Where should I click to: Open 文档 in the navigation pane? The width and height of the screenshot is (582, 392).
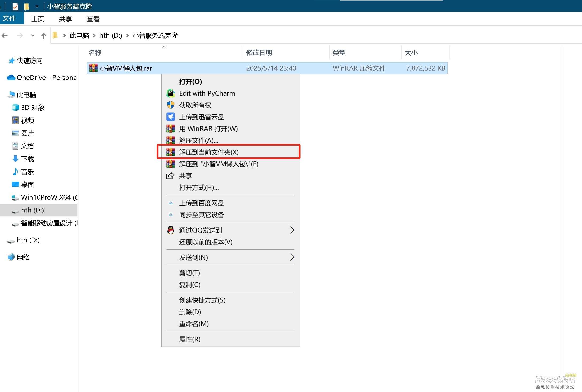27,146
